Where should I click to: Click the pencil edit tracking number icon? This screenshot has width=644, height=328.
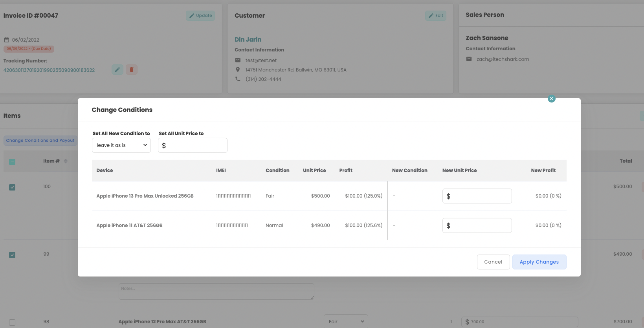click(117, 70)
